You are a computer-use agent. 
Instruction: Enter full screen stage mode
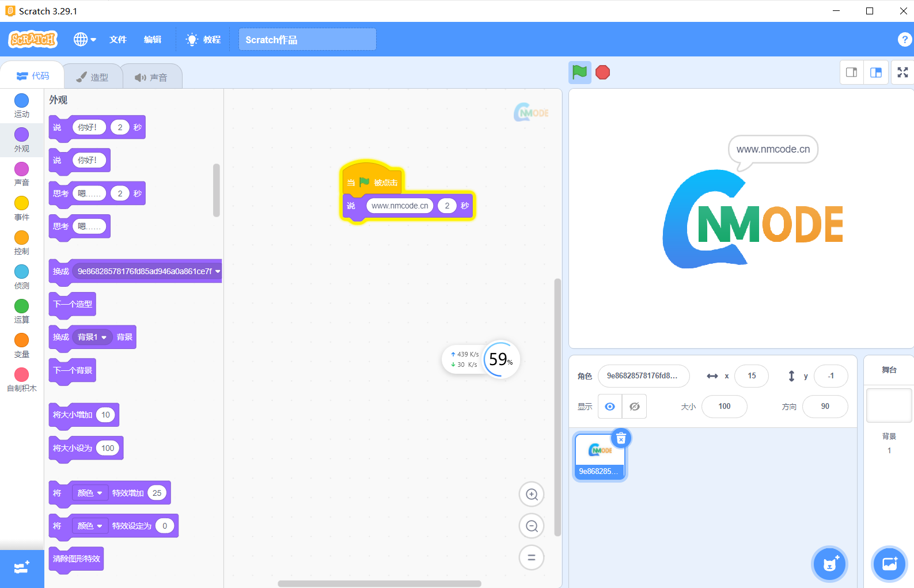(x=902, y=73)
